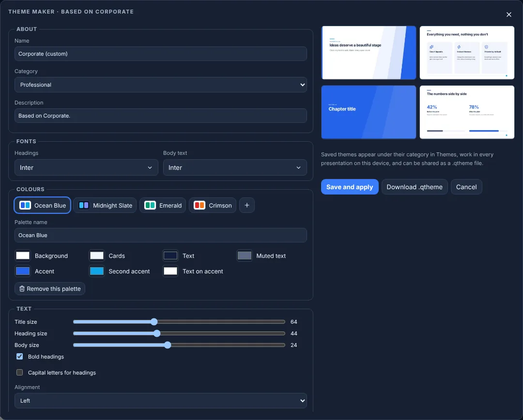Click the Body size slider handle
The height and width of the screenshot is (420, 523).
coord(168,345)
